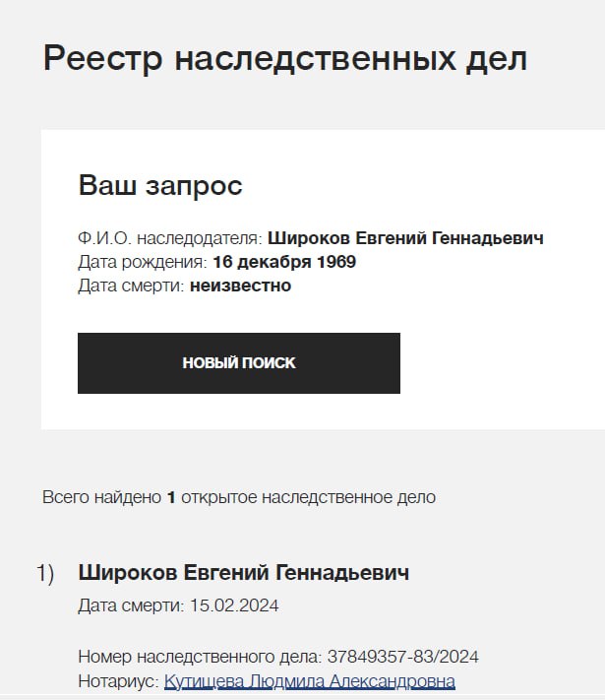Open notary Кутищева Людмила Александровна link
This screenshot has width=605, height=700.
[309, 681]
